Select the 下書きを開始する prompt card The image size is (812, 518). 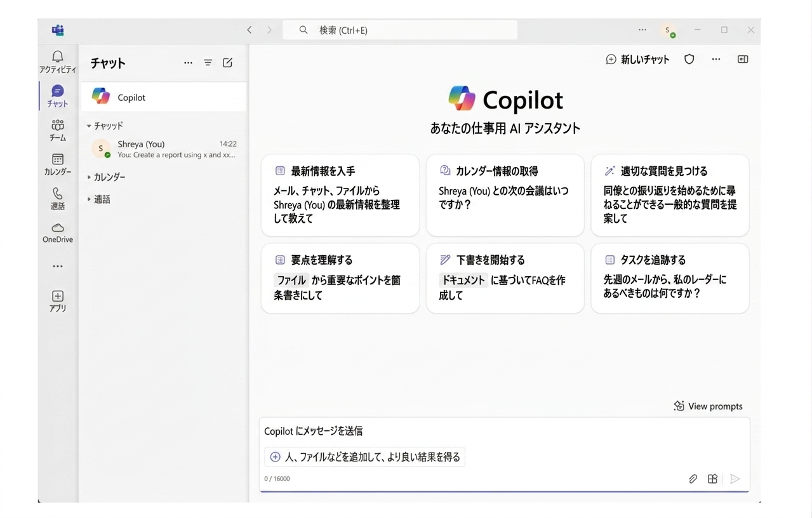(505, 279)
